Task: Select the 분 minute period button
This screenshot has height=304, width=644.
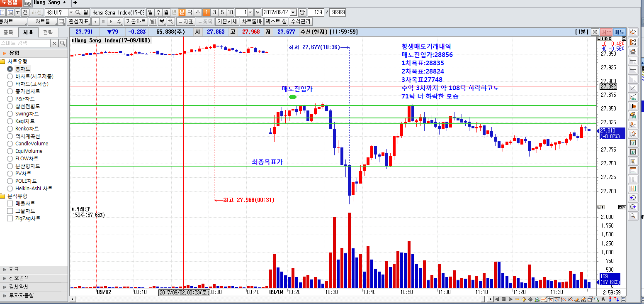Action: [182, 12]
